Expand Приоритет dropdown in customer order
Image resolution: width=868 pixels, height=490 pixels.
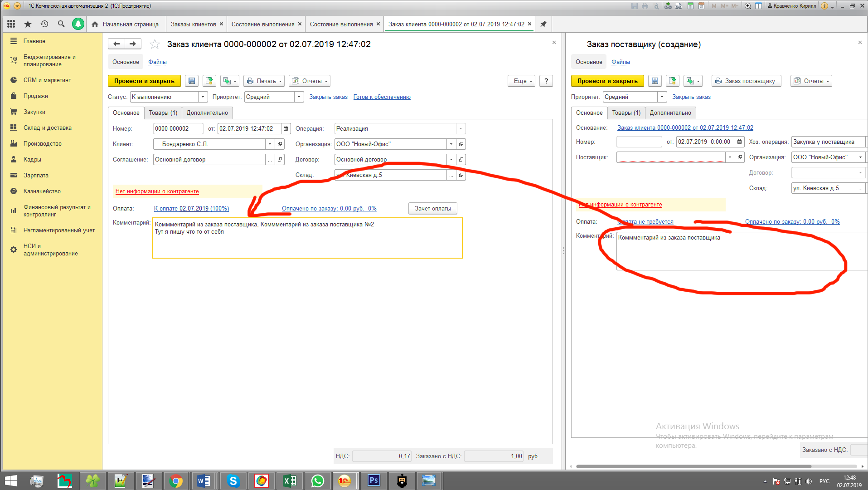click(x=299, y=97)
